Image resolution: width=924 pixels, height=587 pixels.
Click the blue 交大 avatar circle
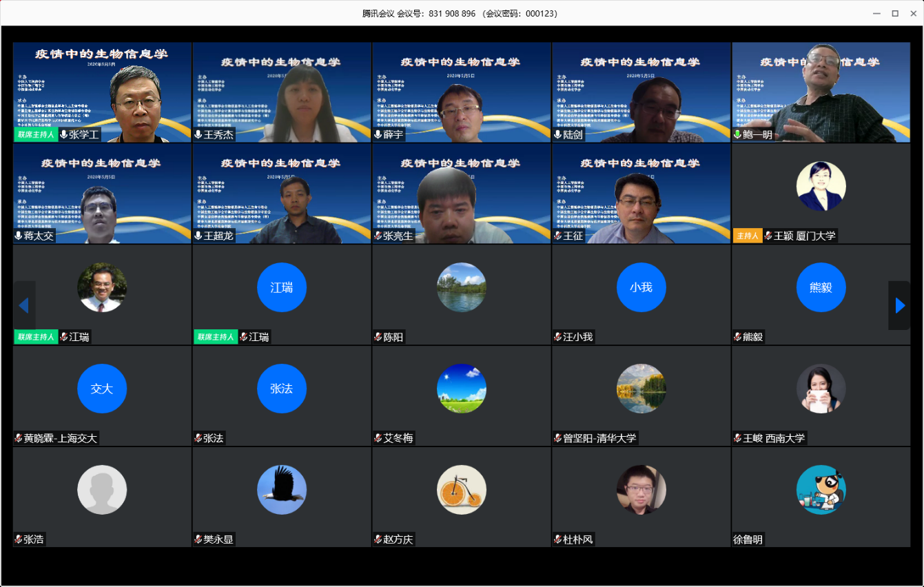(x=102, y=389)
